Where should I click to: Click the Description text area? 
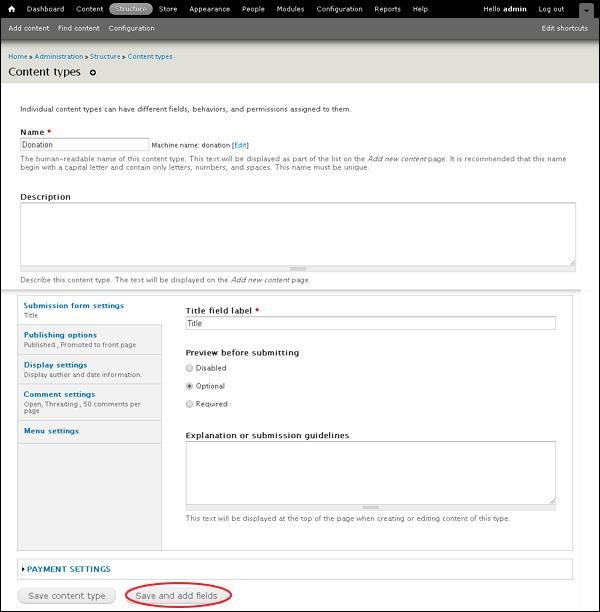[298, 234]
